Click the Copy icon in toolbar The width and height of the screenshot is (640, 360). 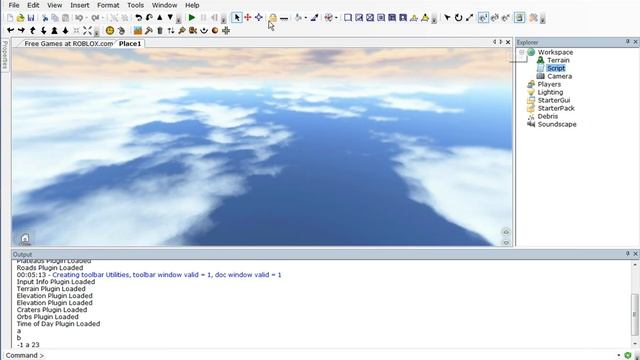click(x=55, y=18)
